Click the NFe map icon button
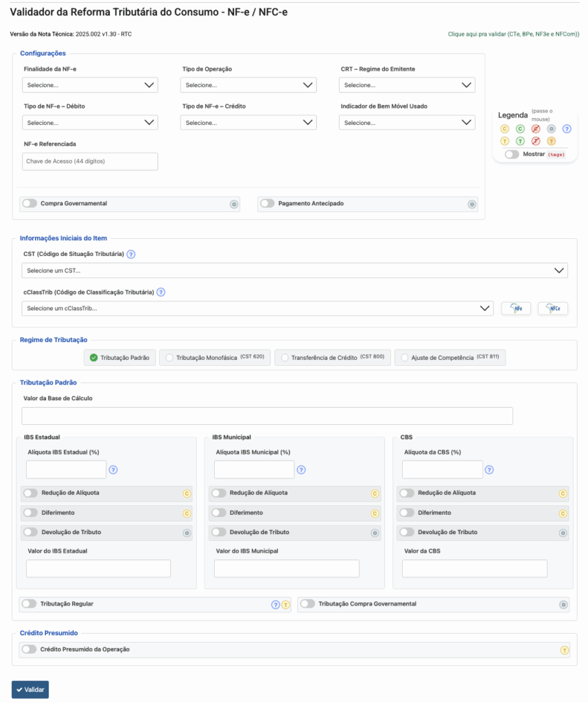The image size is (588, 703). 515,309
